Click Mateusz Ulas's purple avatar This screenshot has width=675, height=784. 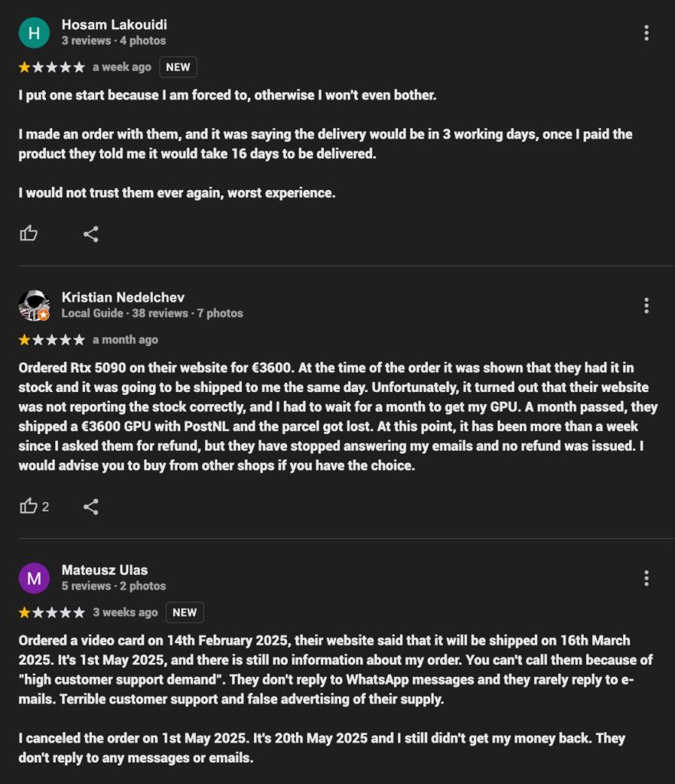(34, 578)
